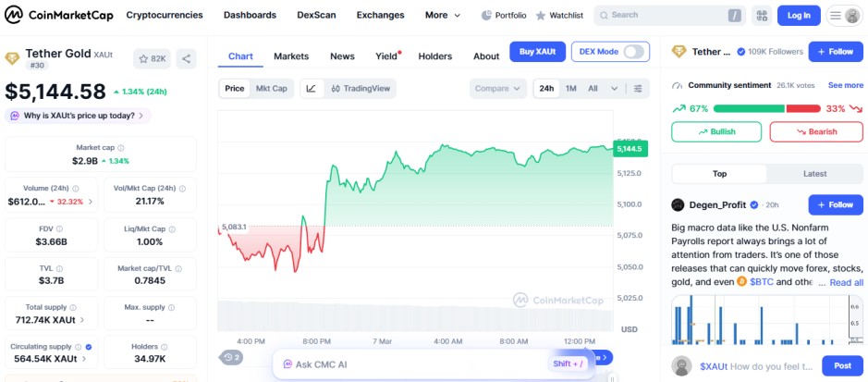Focus the Search input field

click(x=666, y=16)
